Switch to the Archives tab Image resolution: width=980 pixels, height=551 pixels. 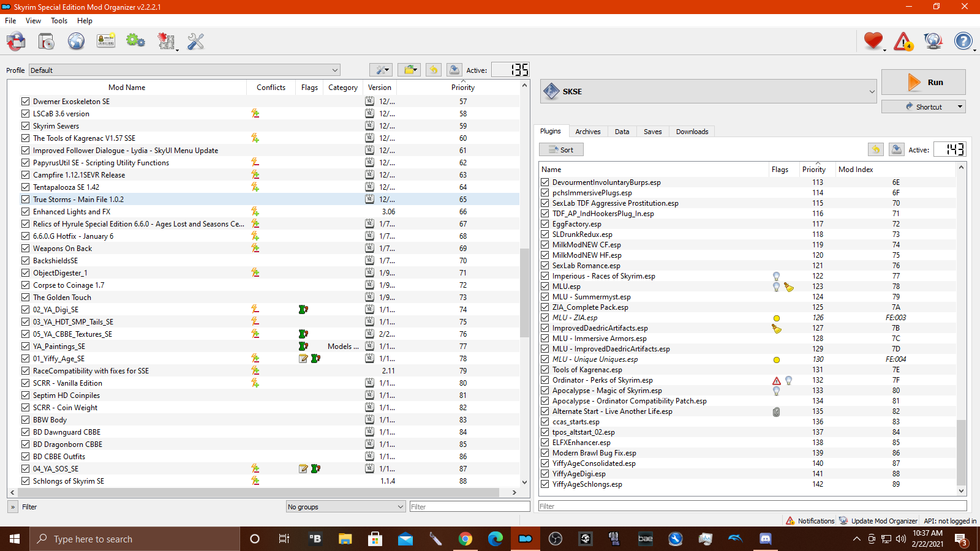[x=588, y=132]
